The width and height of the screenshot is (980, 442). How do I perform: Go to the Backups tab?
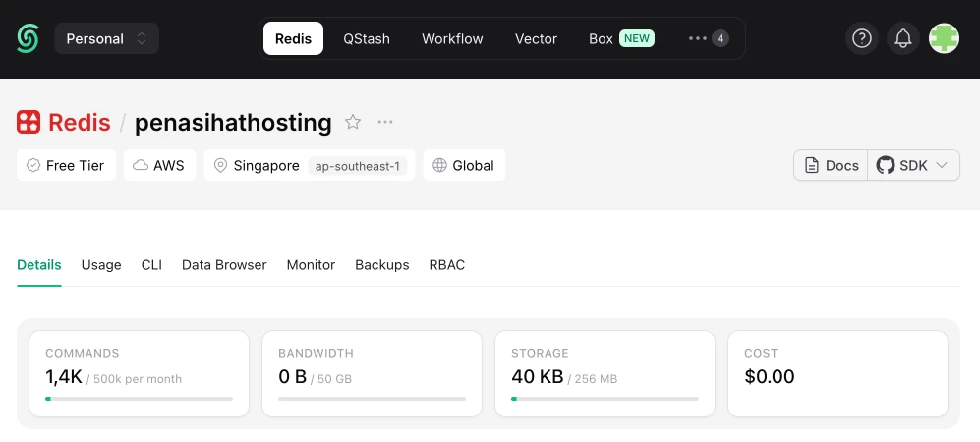(382, 265)
